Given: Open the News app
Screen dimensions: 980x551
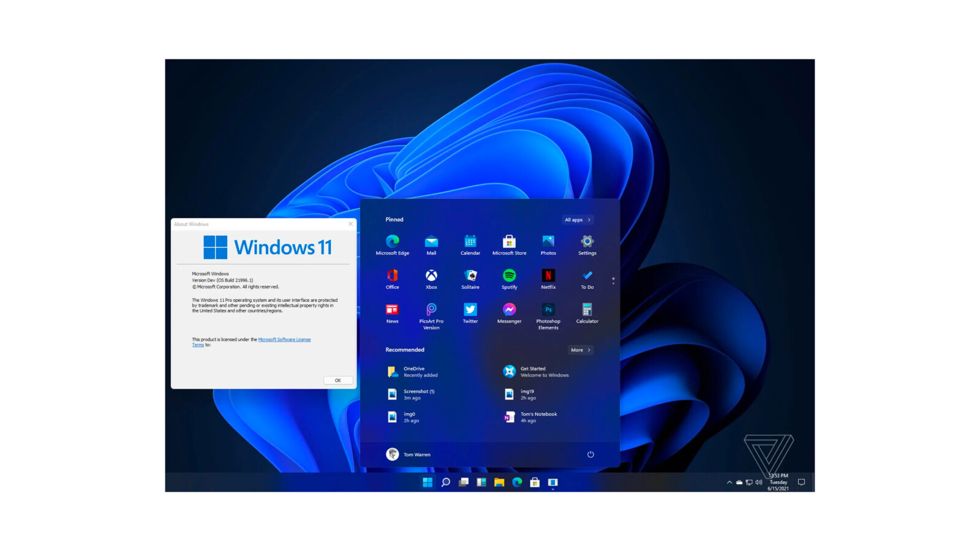Looking at the screenshot, I should coord(392,313).
